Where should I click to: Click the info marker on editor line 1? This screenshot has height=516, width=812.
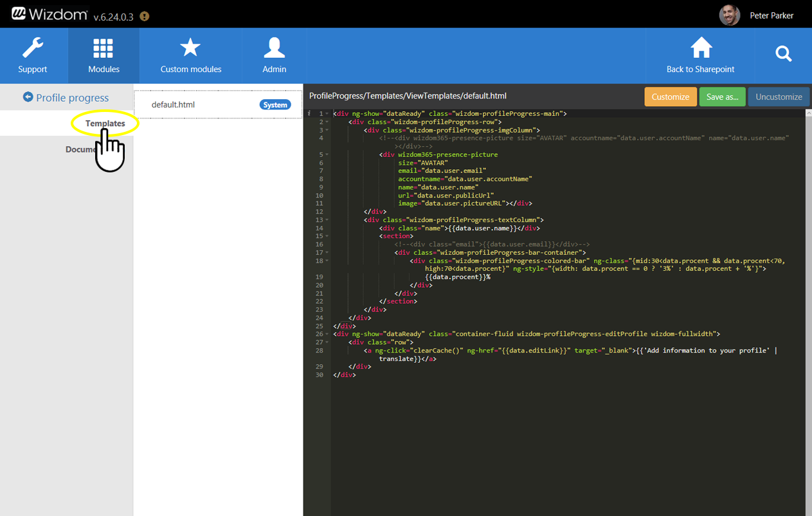coord(309,114)
